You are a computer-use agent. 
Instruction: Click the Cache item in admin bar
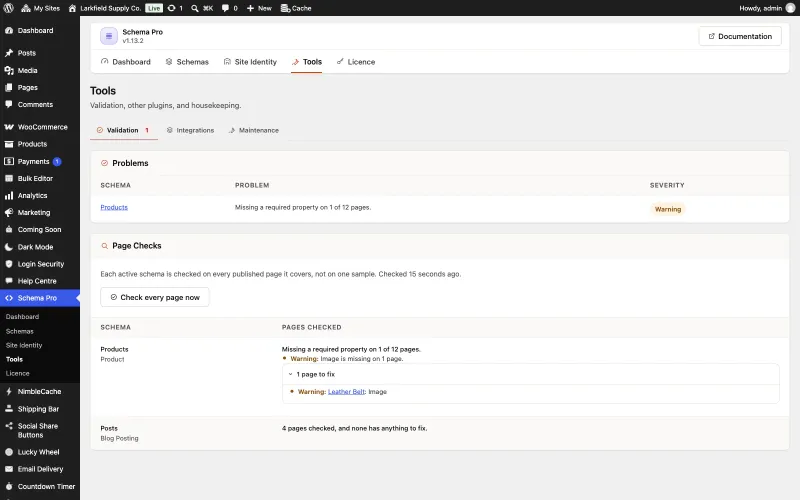pos(296,8)
